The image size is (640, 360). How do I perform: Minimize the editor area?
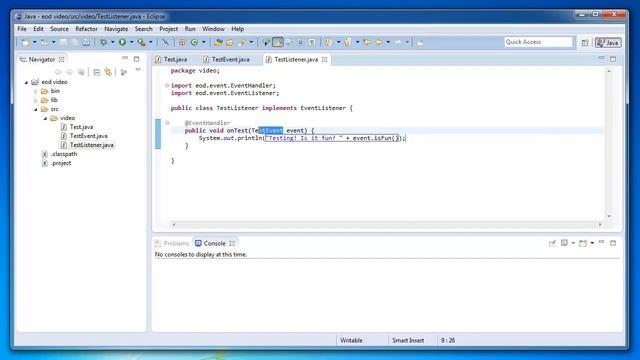pos(601,58)
